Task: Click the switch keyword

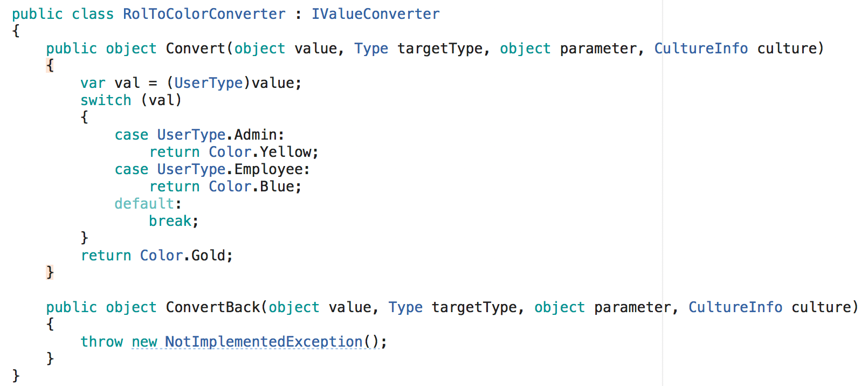Action: [106, 100]
